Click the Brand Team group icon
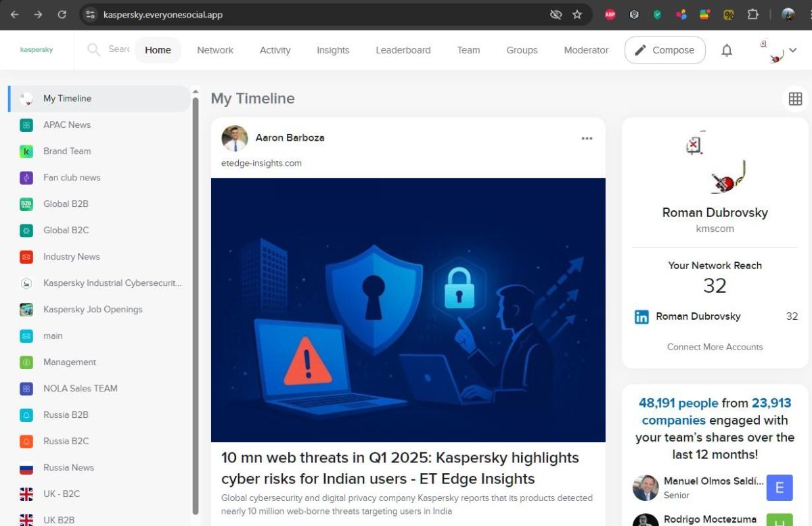Image resolution: width=812 pixels, height=526 pixels. (x=26, y=151)
